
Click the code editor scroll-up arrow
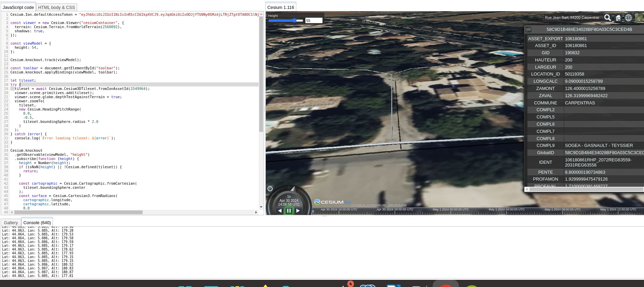(x=261, y=14)
